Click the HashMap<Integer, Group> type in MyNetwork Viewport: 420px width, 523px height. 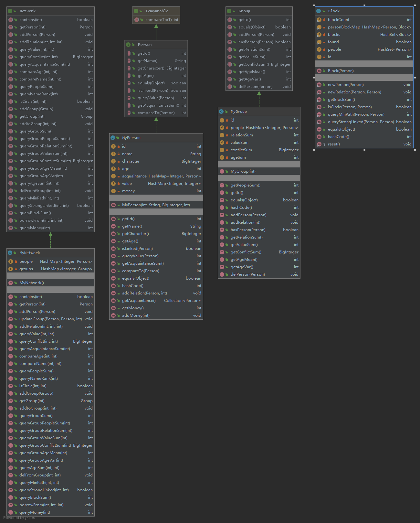[67, 269]
